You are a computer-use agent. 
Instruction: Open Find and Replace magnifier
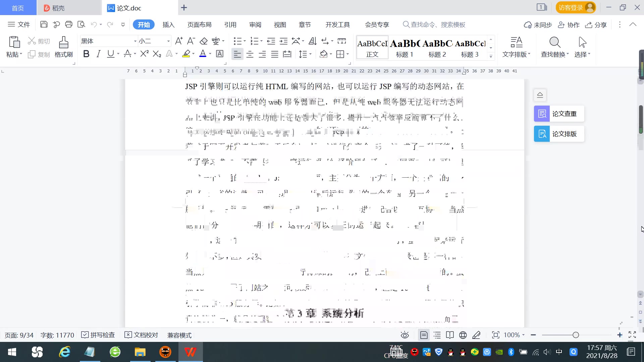tap(555, 42)
